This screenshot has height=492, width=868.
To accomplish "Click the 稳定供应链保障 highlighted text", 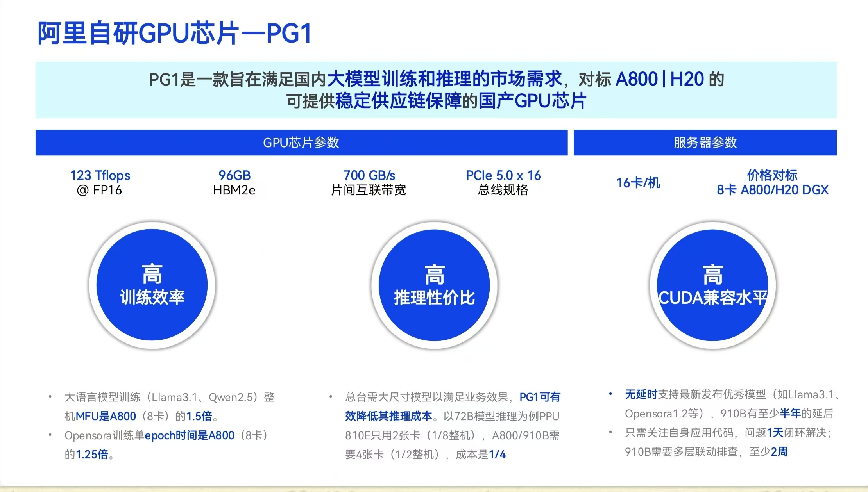I will [x=398, y=101].
